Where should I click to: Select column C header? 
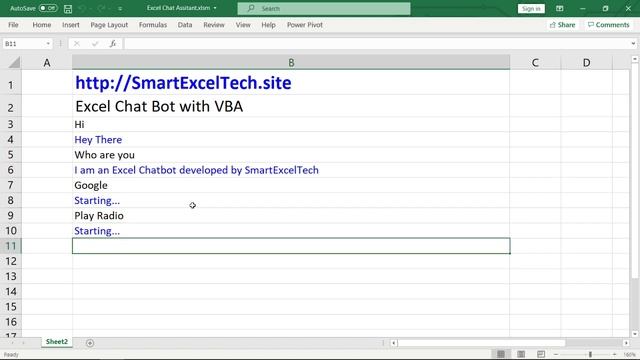click(x=535, y=62)
